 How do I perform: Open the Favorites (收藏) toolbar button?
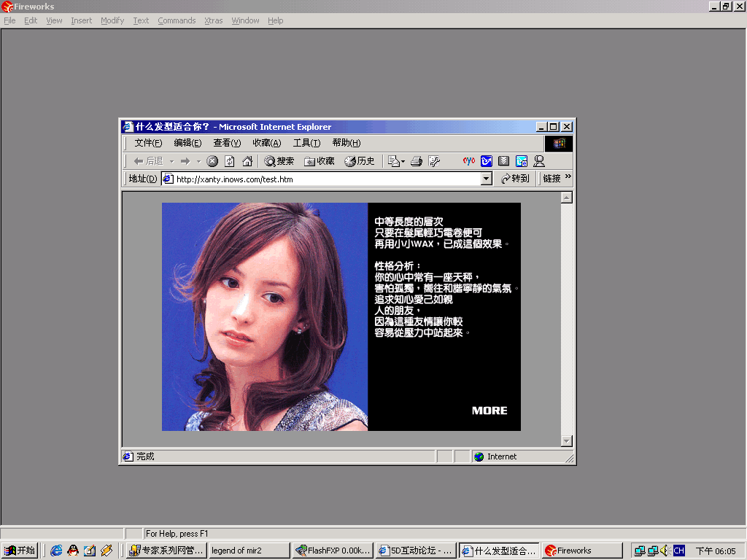(320, 161)
